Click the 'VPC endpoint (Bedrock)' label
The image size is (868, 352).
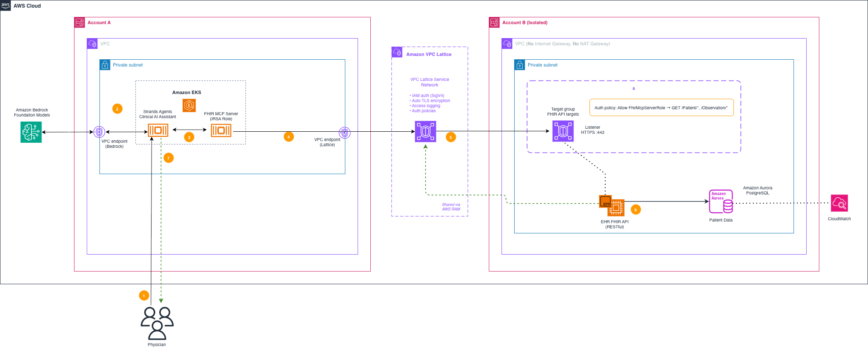point(114,144)
